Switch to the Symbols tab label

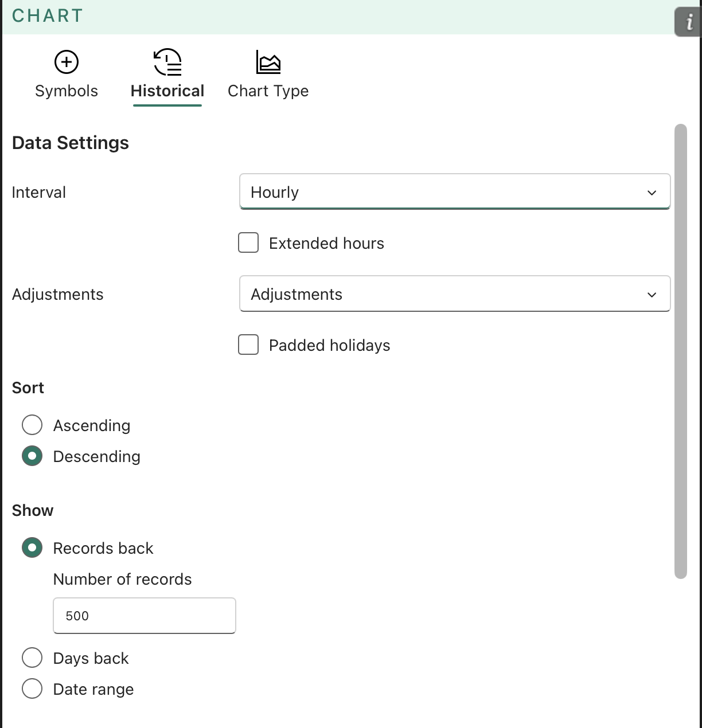[67, 91]
